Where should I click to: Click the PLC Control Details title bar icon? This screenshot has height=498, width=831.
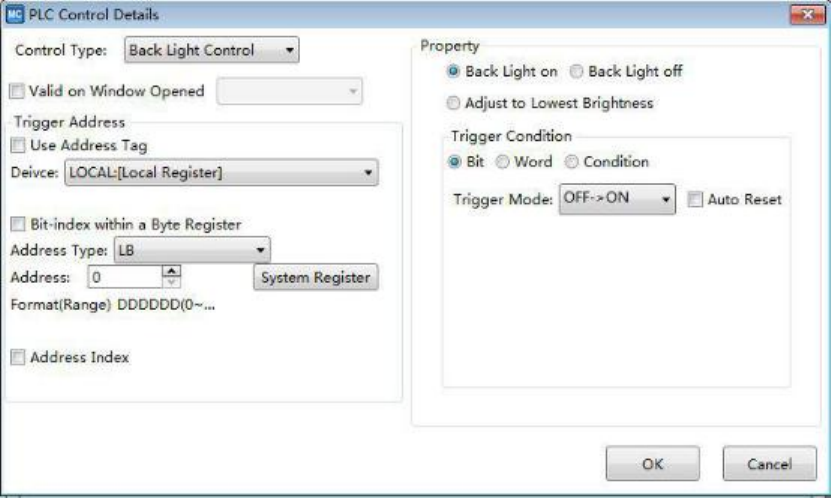click(x=15, y=15)
